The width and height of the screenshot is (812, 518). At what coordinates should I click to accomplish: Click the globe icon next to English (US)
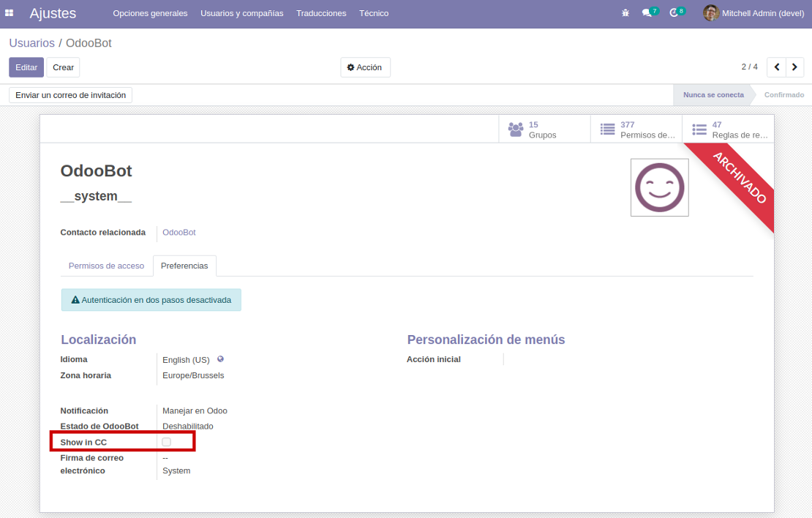coord(220,359)
